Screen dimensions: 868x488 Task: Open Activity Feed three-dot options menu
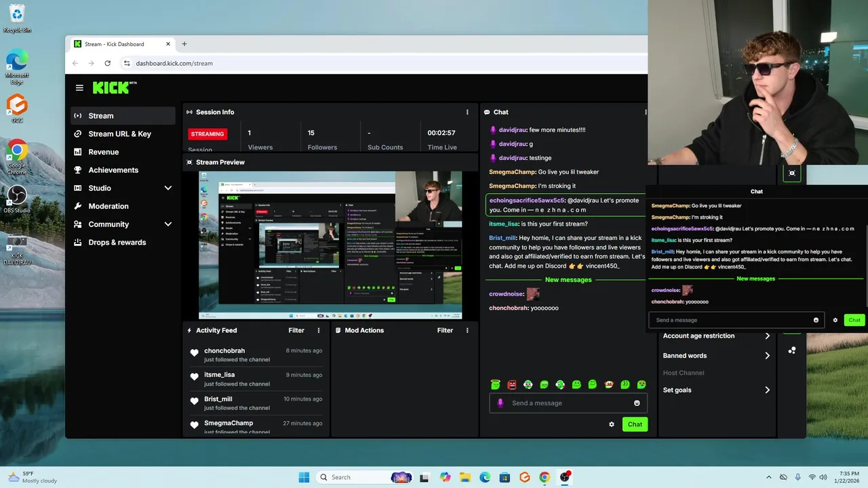pyautogui.click(x=319, y=330)
